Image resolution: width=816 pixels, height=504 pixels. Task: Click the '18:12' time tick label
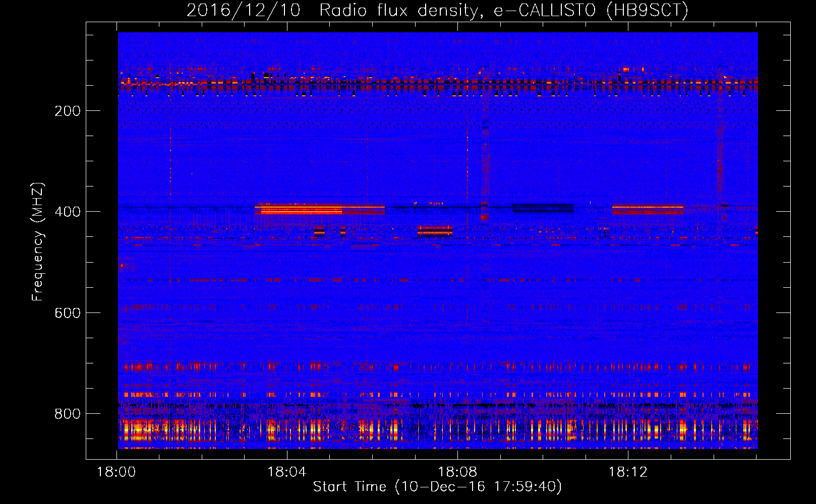point(628,472)
